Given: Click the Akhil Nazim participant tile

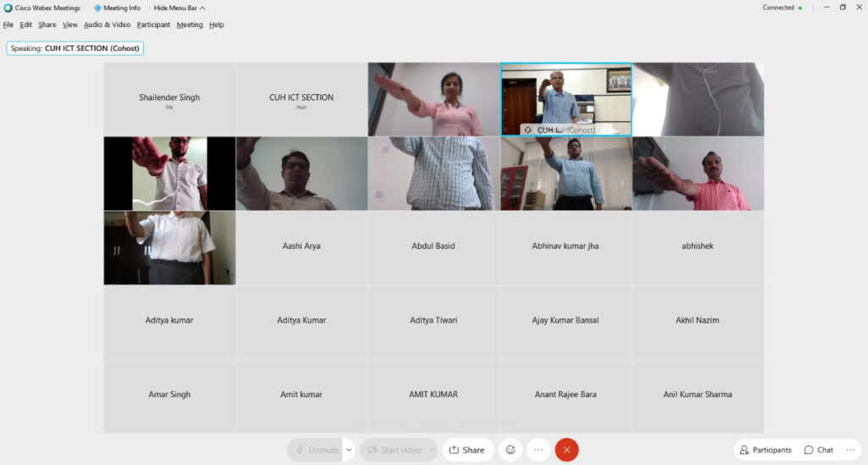Looking at the screenshot, I should 698,322.
